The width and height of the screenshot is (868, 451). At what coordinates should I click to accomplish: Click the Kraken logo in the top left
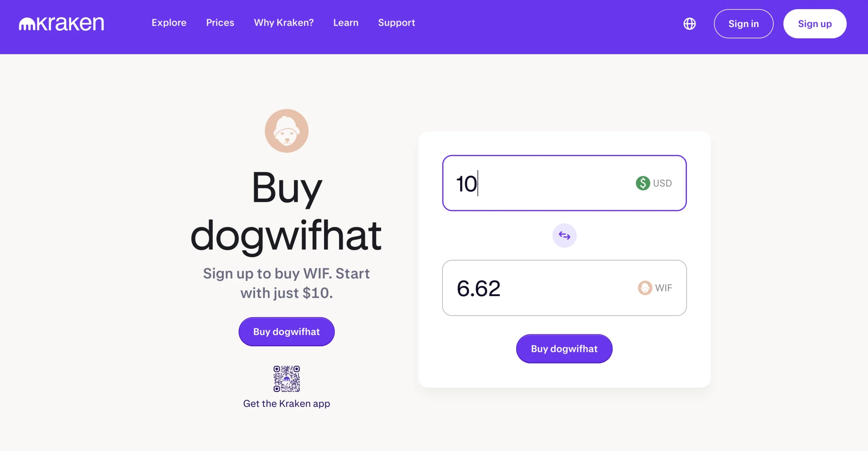coord(62,23)
